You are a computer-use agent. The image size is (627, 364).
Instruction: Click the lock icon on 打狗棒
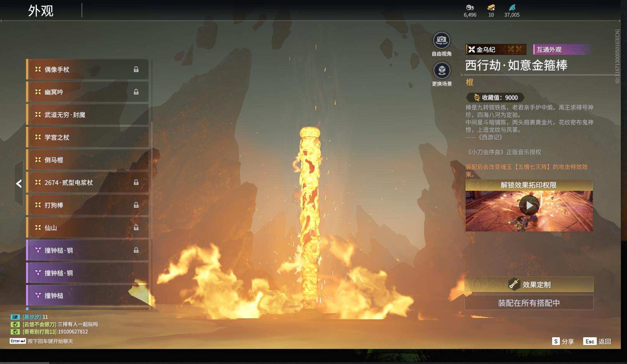click(136, 205)
